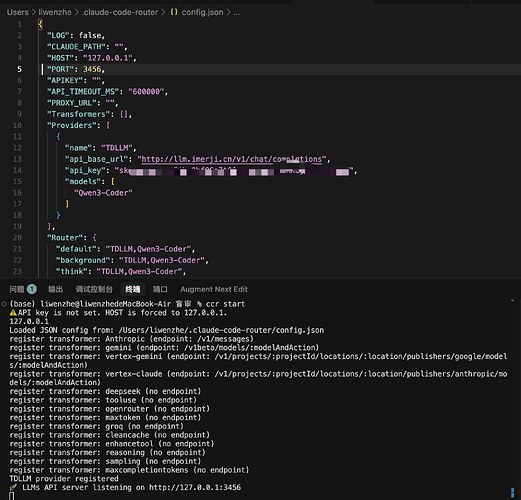Image resolution: width=521 pixels, height=500 pixels.
Task: Click the "APIKEY" key
Action: pyautogui.click(x=67, y=80)
